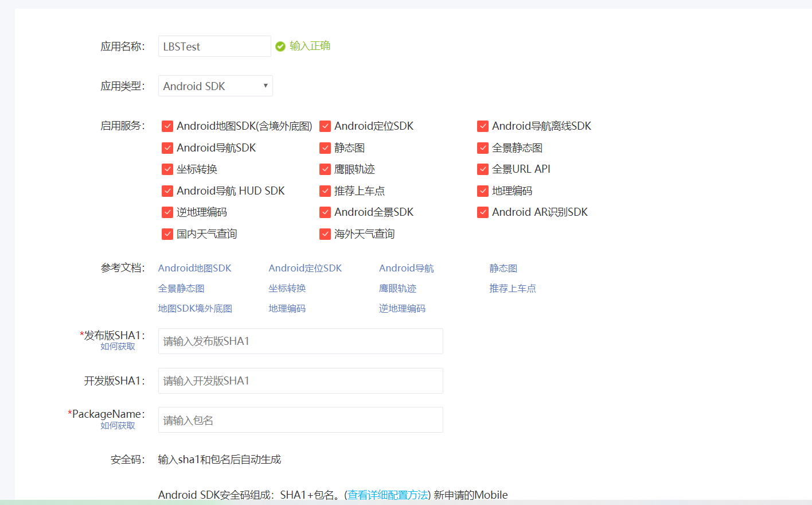Viewport: 812px width, 505px height.
Task: Toggle the Android导航离线SDK checkbox
Action: point(482,126)
